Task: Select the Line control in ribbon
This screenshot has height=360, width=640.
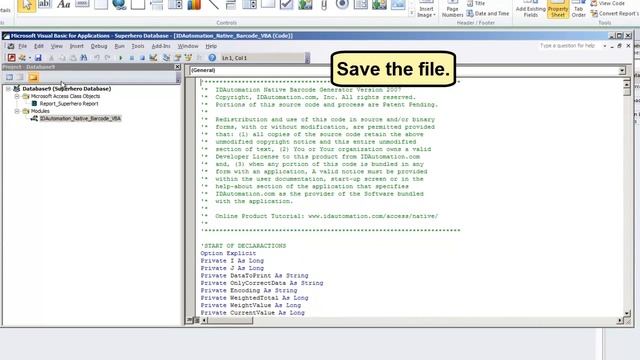Action: coord(213,4)
